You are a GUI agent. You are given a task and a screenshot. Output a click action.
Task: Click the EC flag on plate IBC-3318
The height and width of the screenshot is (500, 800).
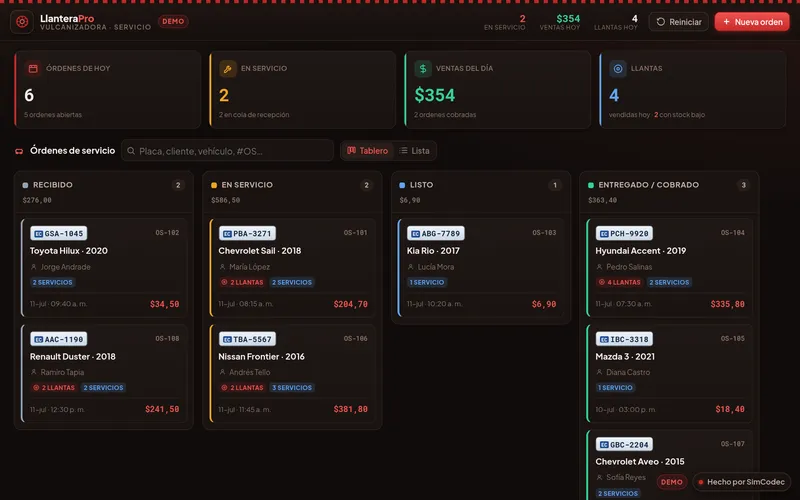[604, 339]
